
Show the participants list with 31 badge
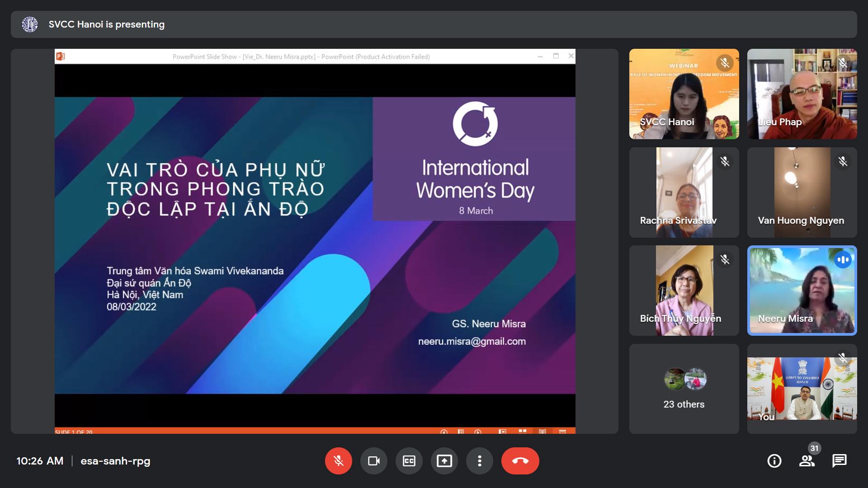[807, 461]
